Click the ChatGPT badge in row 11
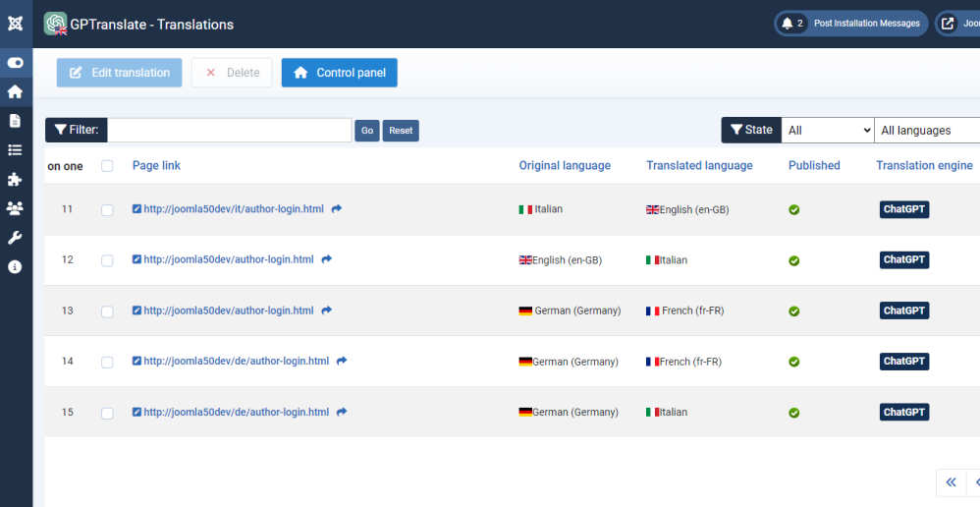980x507 pixels. point(904,209)
